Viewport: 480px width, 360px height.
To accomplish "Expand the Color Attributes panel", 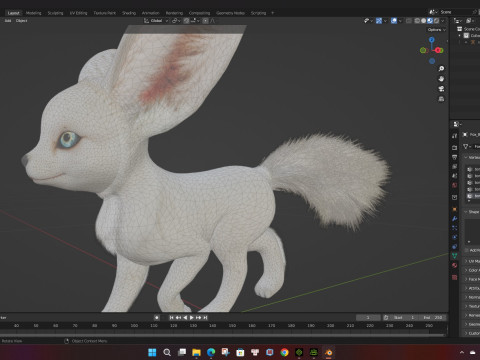I will click(x=472, y=270).
